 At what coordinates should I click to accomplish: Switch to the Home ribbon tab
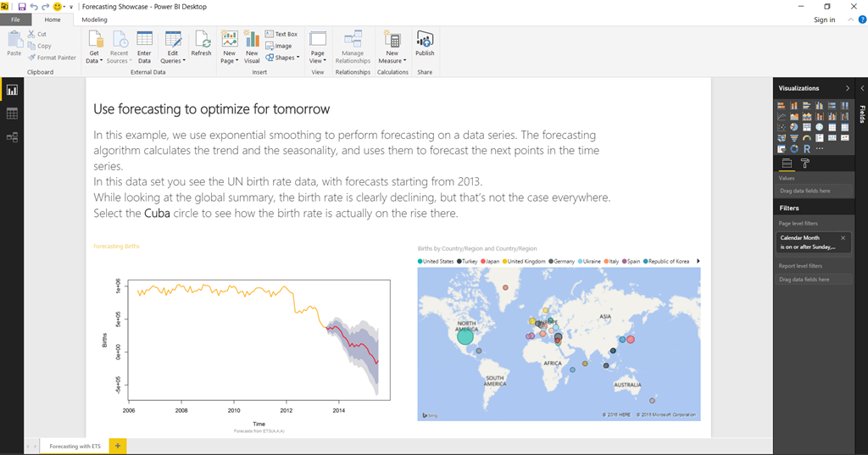click(x=53, y=19)
